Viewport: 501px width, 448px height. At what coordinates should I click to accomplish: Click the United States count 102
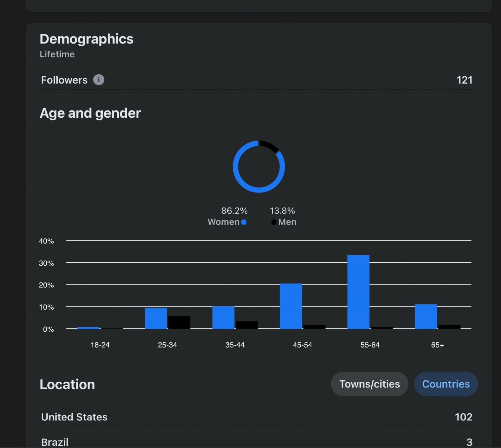click(463, 417)
